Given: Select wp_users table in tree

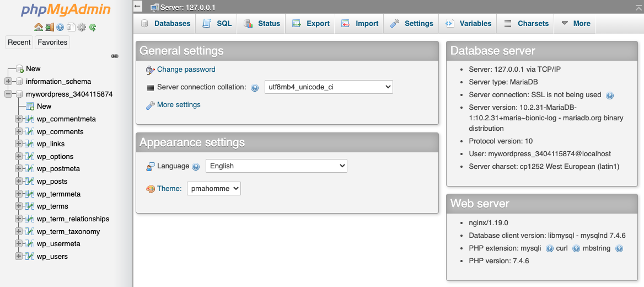Looking at the screenshot, I should [x=52, y=257].
